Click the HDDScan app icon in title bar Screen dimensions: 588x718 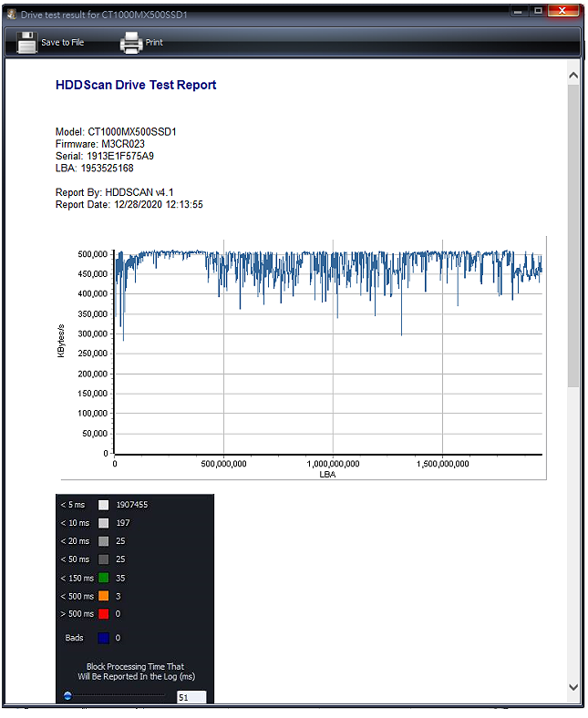[11, 15]
